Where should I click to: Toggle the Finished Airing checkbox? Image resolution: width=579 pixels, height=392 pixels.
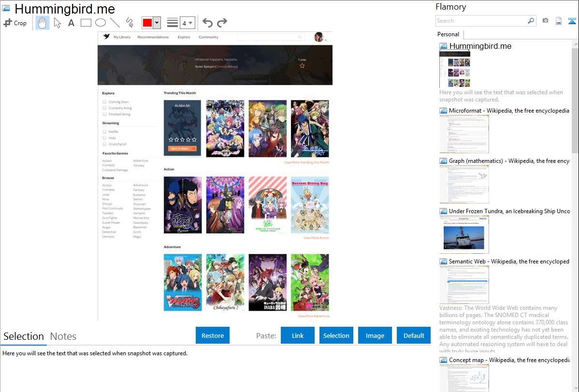click(x=104, y=114)
